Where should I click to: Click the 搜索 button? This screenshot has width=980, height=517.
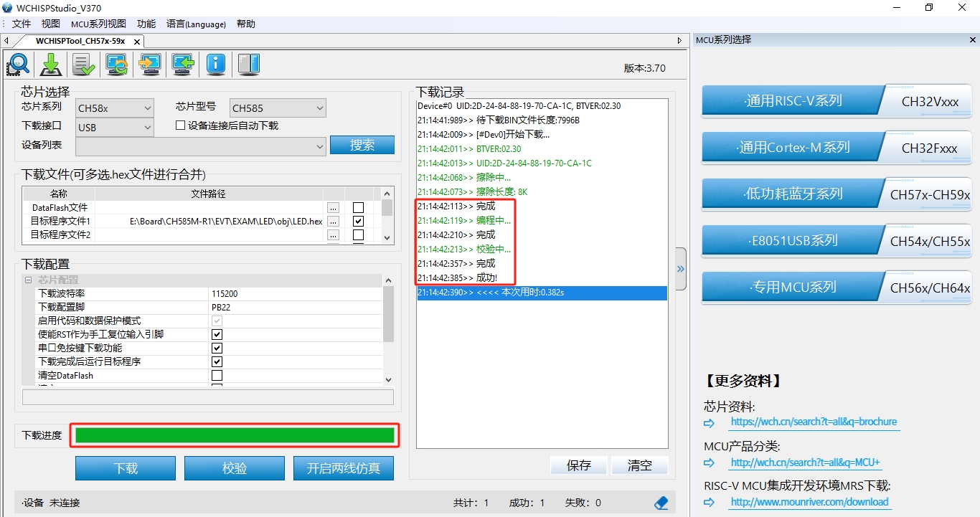pos(362,145)
